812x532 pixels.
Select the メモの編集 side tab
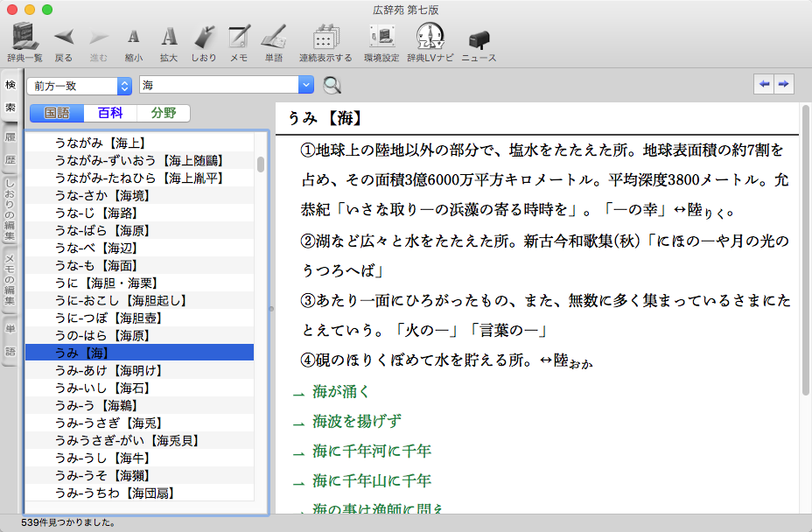(x=10, y=280)
